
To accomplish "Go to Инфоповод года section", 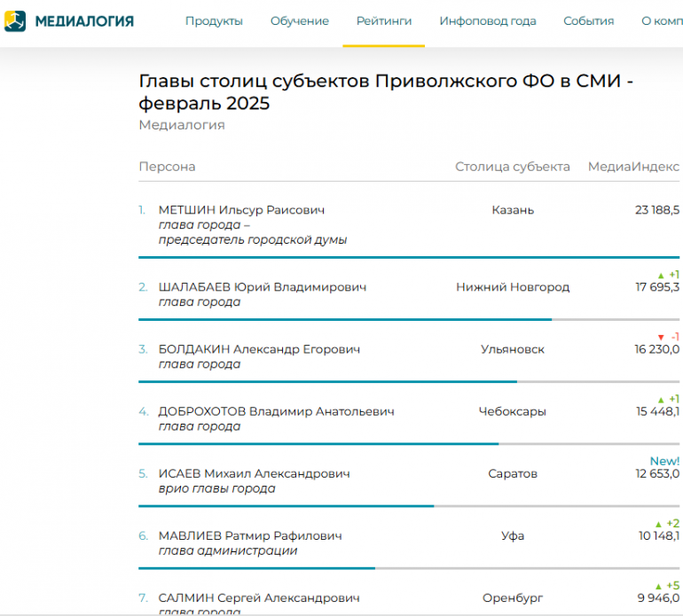I will point(488,21).
